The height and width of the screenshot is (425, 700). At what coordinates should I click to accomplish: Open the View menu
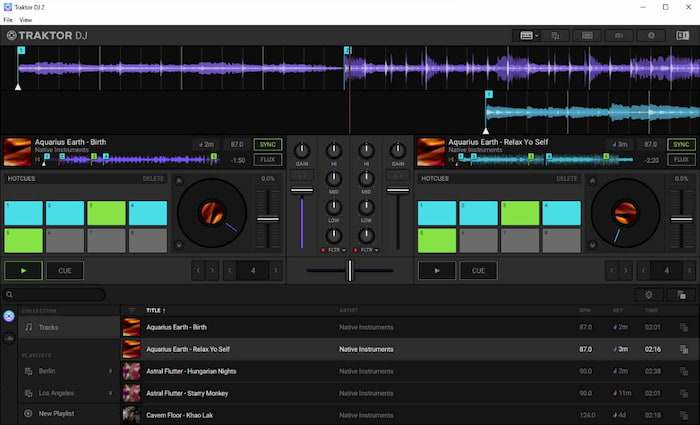click(25, 20)
